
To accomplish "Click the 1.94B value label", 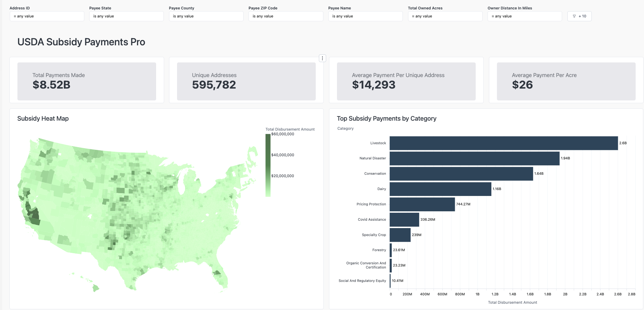I will [565, 158].
